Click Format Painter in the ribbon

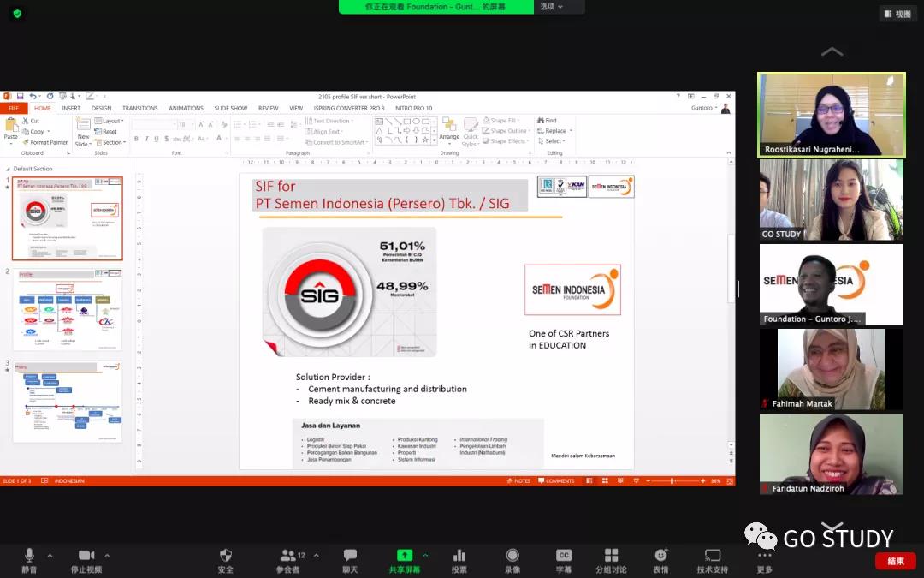[45, 142]
